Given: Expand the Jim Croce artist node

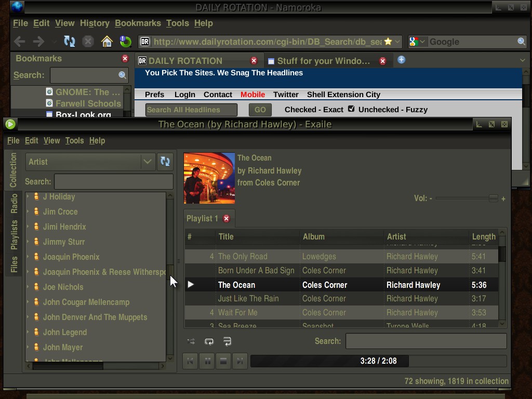Looking at the screenshot, I should coord(28,211).
